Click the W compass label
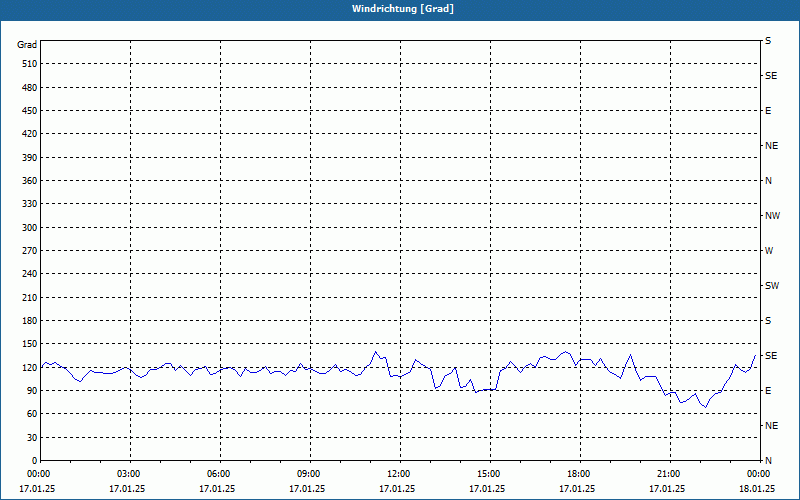 pos(769,251)
